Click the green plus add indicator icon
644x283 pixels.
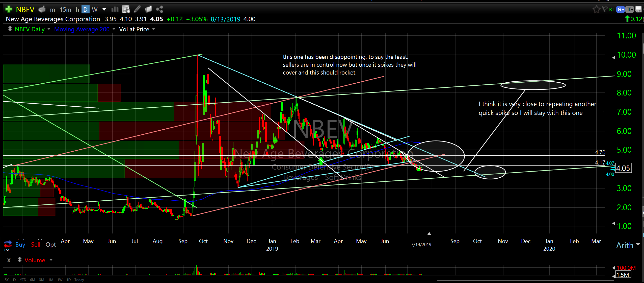9,9
